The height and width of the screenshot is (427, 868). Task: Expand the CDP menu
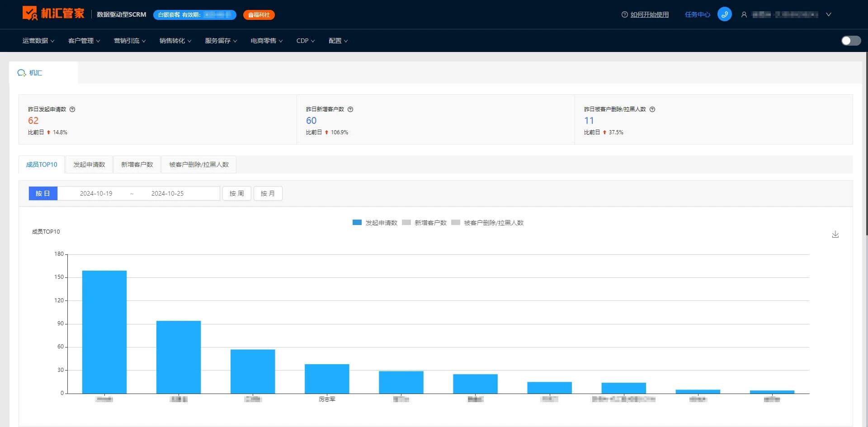pos(306,41)
